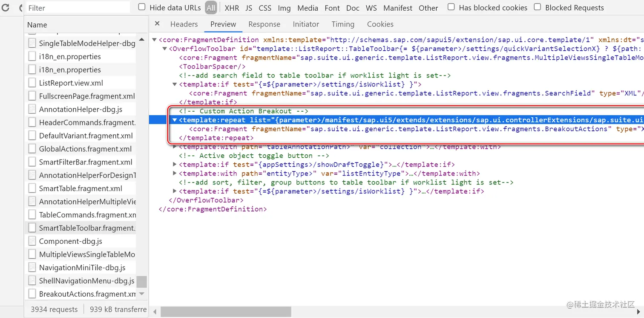The height and width of the screenshot is (318, 644).
Task: Click file icon next to HeaderCommands.fragment
Action: [x=32, y=122]
